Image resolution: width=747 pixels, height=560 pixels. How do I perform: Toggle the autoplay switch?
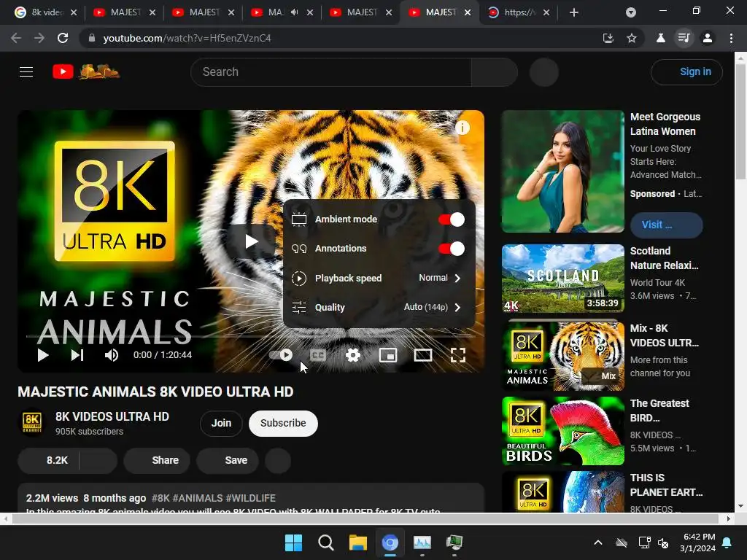coord(281,355)
